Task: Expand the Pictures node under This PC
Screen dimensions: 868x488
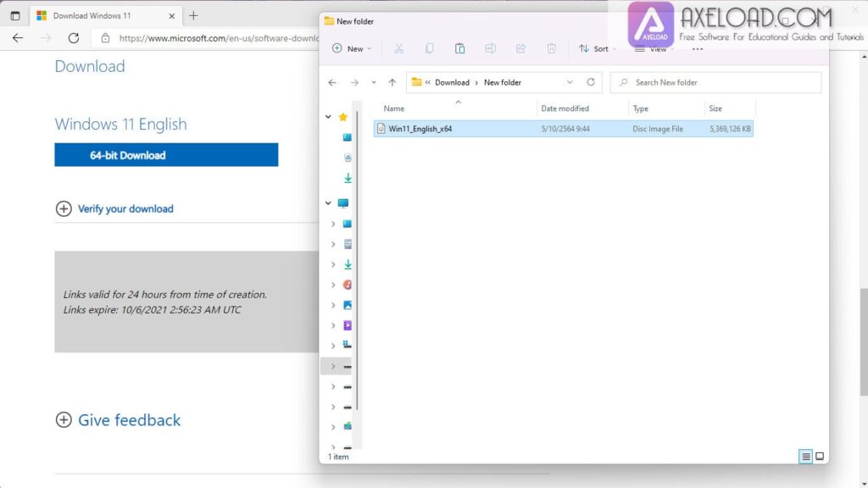Action: (x=333, y=305)
